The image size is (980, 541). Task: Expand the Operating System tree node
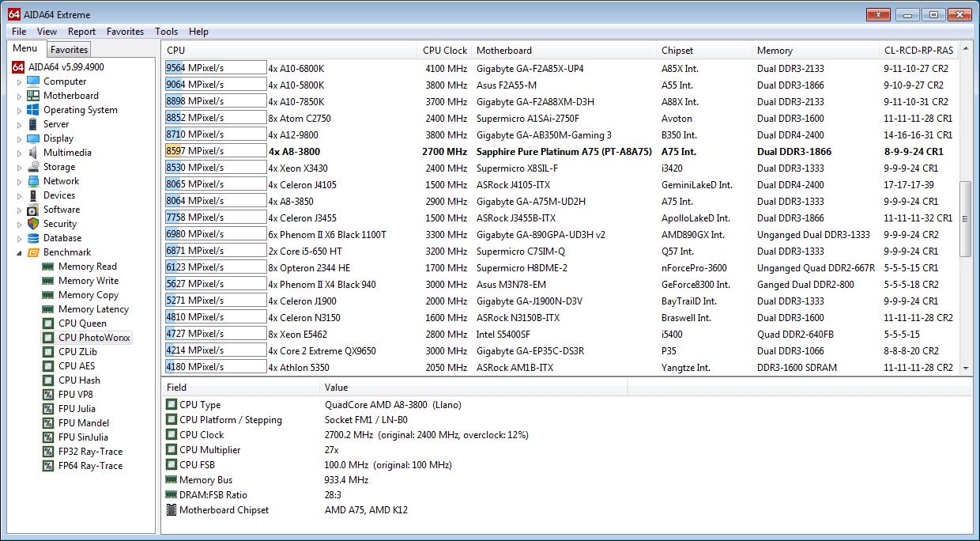pos(20,110)
